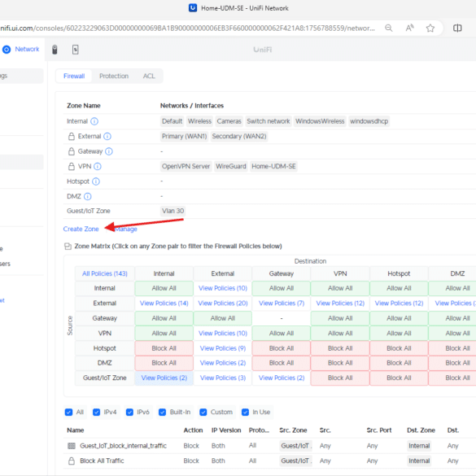476x476 pixels.
Task: Open VPN to External View Policies (10)
Action: point(223,334)
